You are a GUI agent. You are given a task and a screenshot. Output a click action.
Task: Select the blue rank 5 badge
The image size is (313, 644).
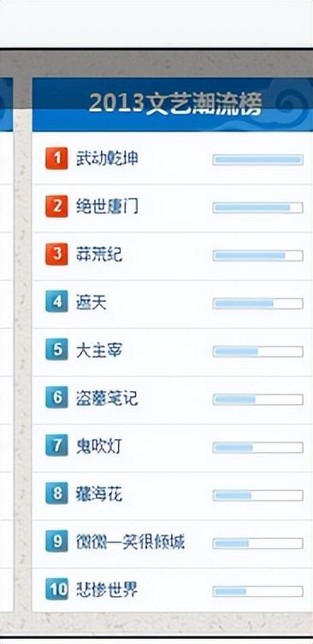56,350
